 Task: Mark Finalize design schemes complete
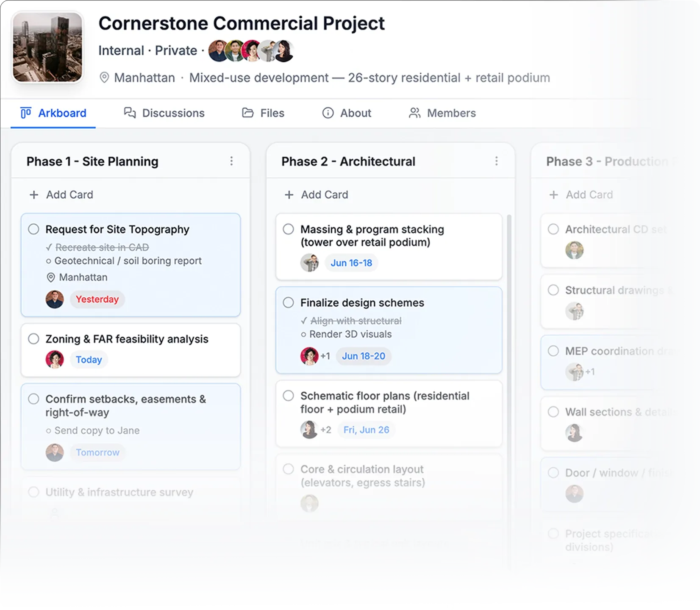click(x=289, y=302)
